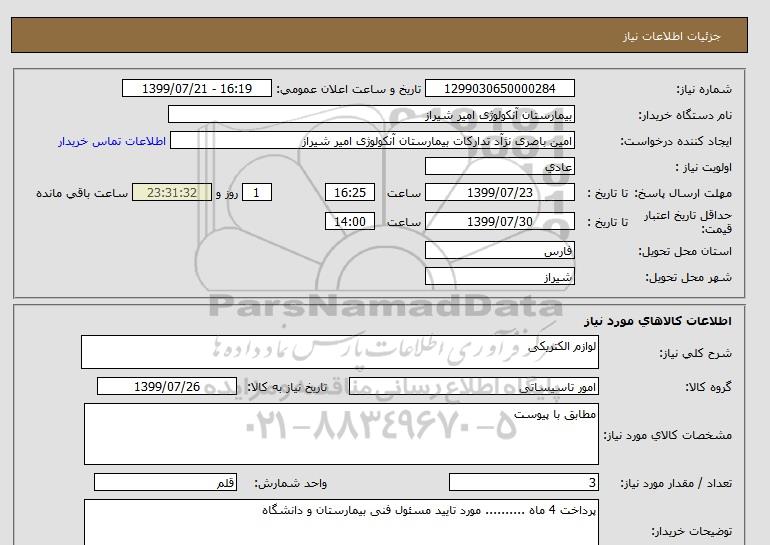The width and height of the screenshot is (770, 545).
Task: Select the priority field showing عادی
Action: pos(499,166)
